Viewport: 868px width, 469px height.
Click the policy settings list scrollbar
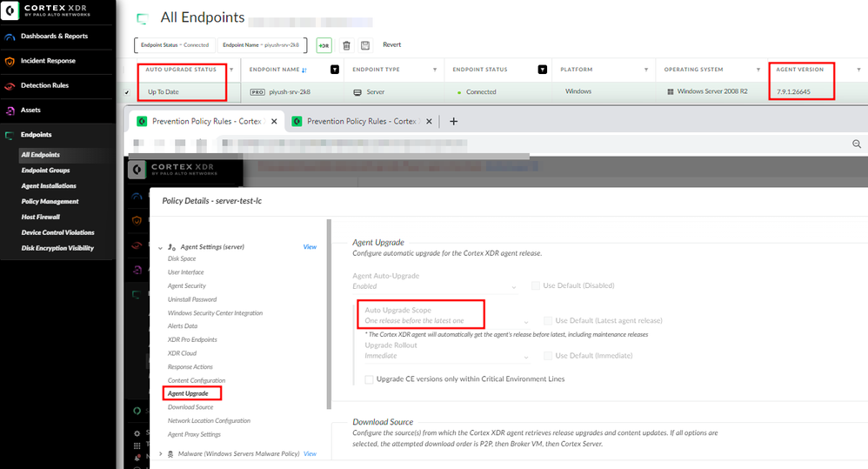pos(329,314)
